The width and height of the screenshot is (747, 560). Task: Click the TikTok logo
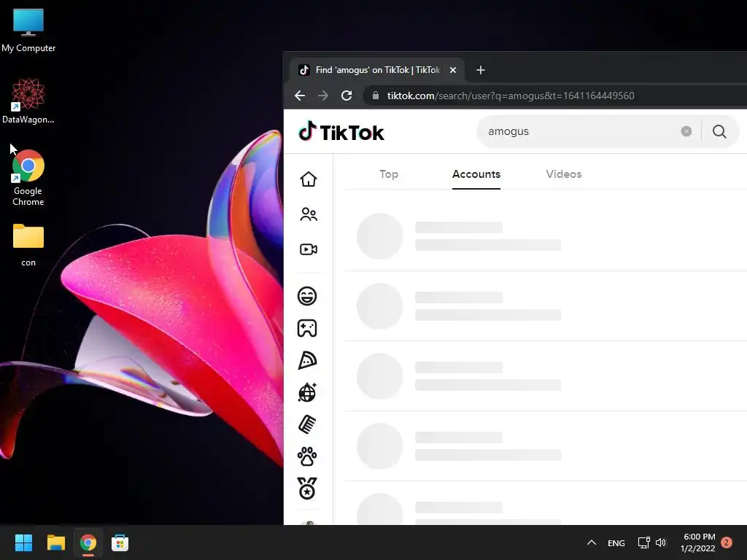point(341,132)
